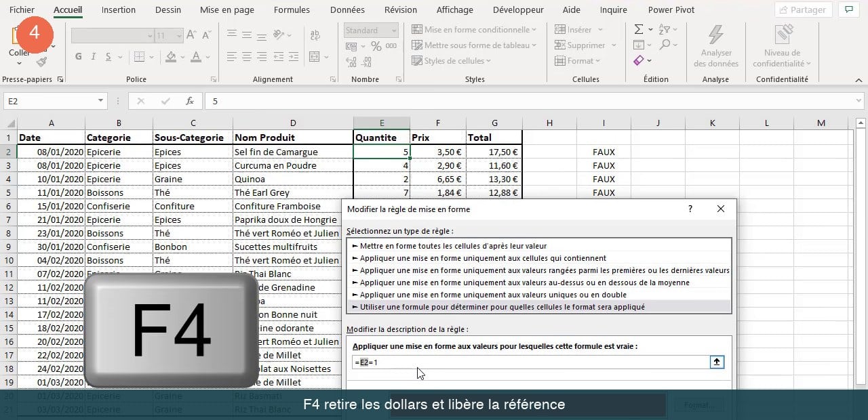868x420 pixels.
Task: Add a decimal place
Action: click(x=351, y=62)
